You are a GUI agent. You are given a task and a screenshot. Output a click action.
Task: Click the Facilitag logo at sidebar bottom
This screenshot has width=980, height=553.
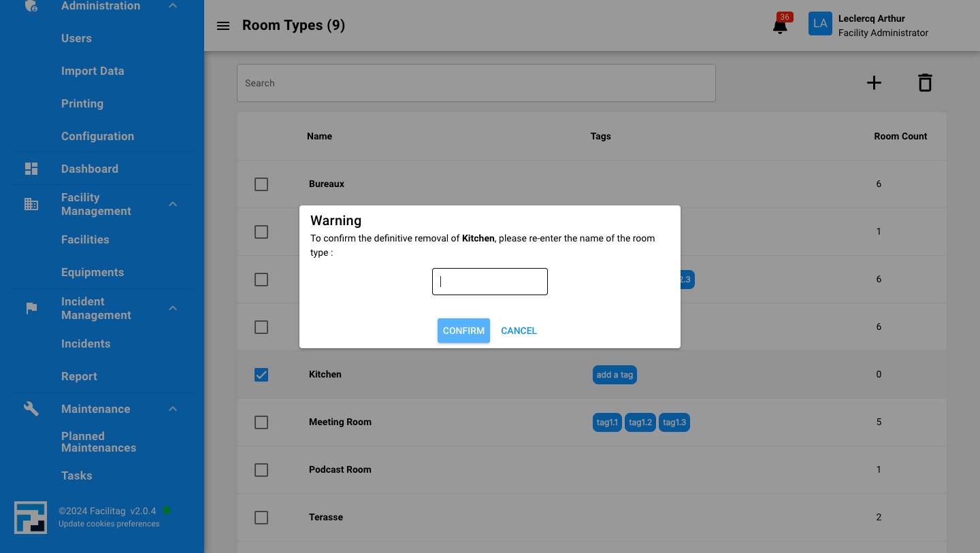(31, 518)
